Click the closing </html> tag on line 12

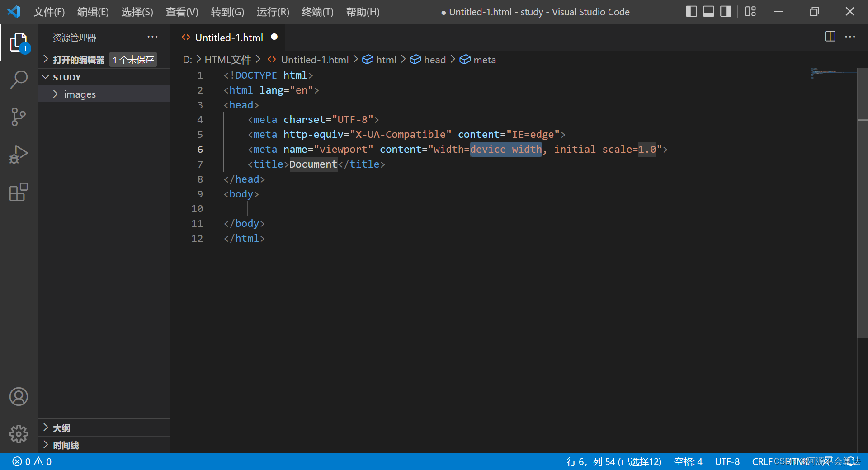click(244, 238)
